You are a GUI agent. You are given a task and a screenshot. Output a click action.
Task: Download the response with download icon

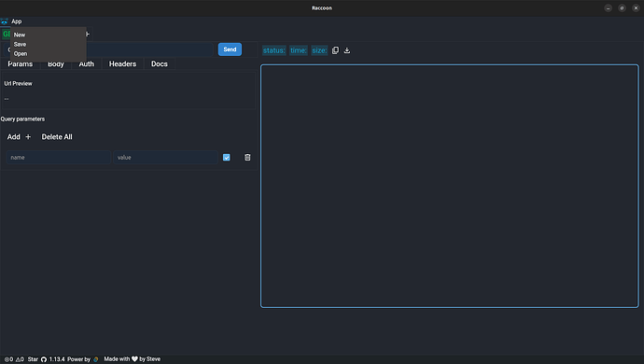pos(347,50)
